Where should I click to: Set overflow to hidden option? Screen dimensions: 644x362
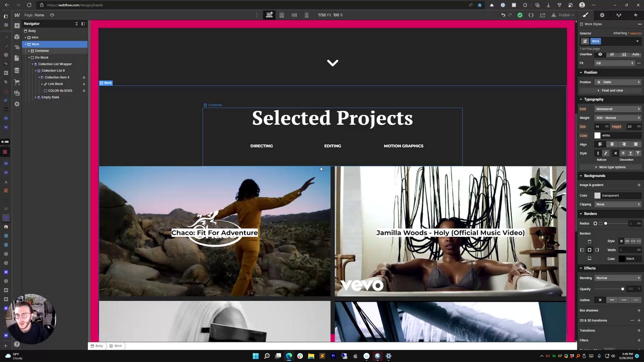(x=612, y=54)
